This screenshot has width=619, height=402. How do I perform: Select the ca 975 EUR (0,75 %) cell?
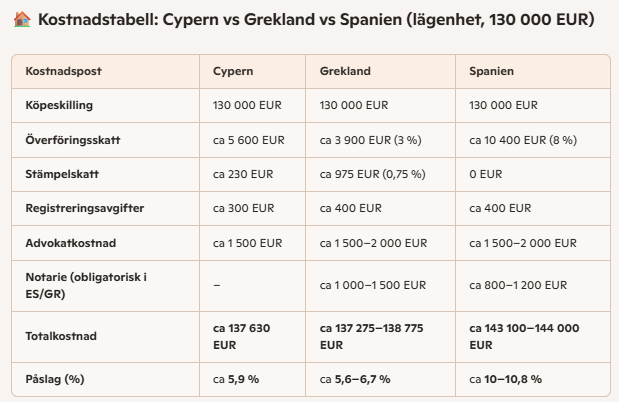(x=372, y=174)
